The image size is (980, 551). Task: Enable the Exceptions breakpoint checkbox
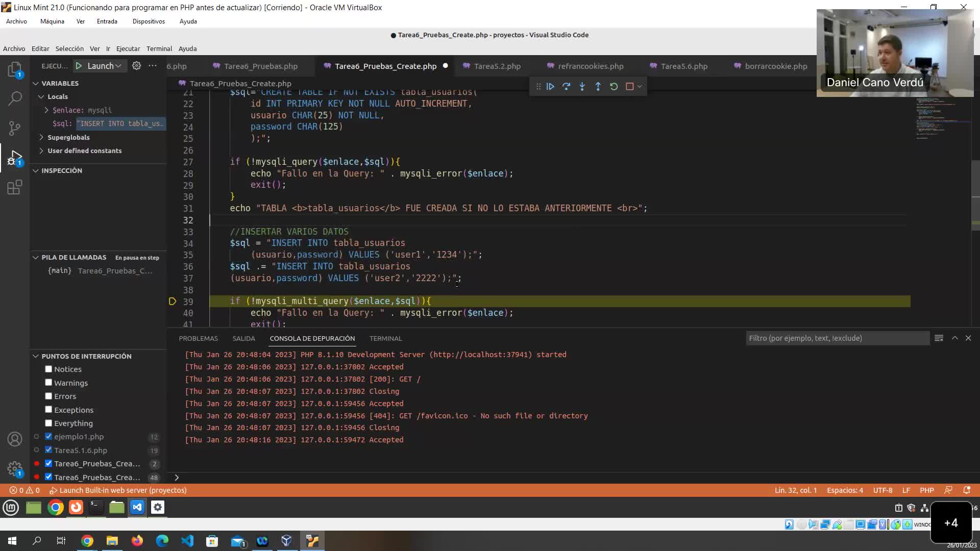click(x=48, y=410)
